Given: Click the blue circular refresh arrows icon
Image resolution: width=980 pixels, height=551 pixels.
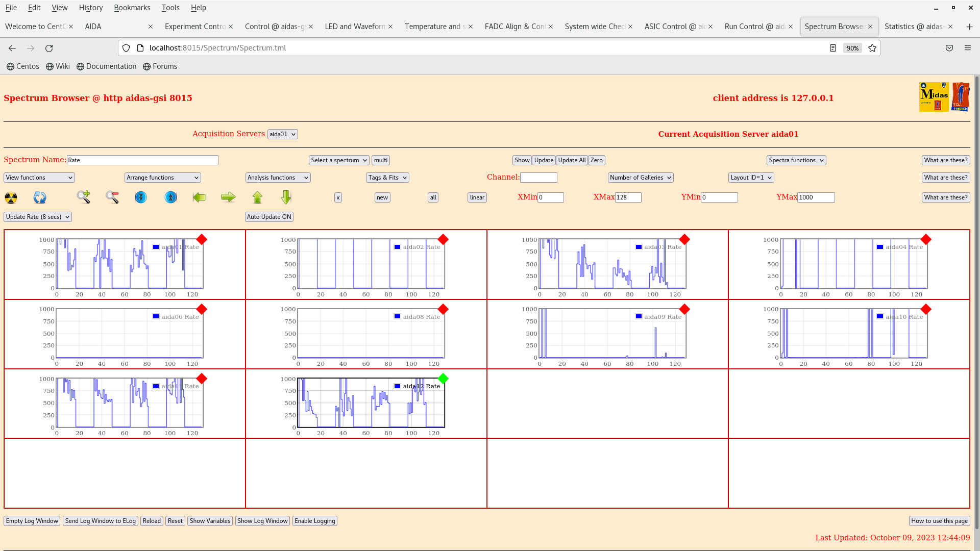Looking at the screenshot, I should click(x=40, y=197).
